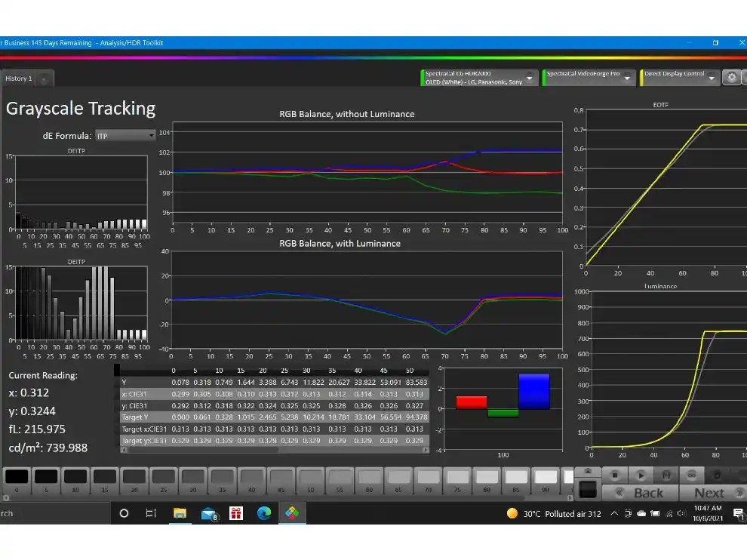Select the Calman icon on the taskbar
The image size is (747, 560).
click(x=292, y=513)
